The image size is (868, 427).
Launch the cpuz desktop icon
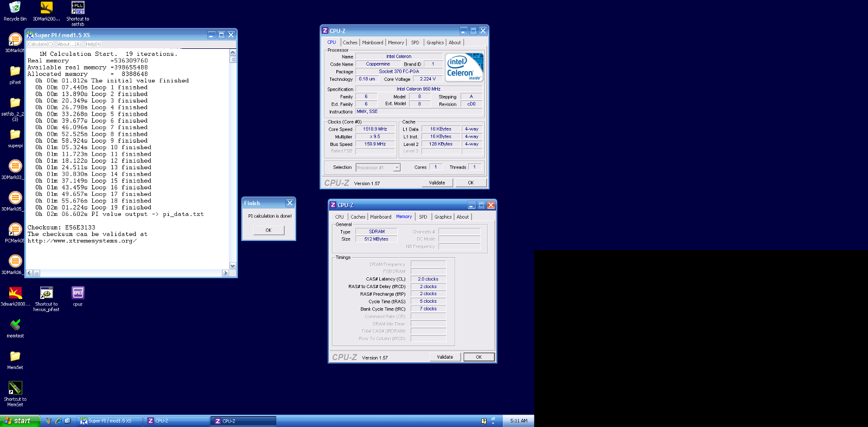coord(78,296)
